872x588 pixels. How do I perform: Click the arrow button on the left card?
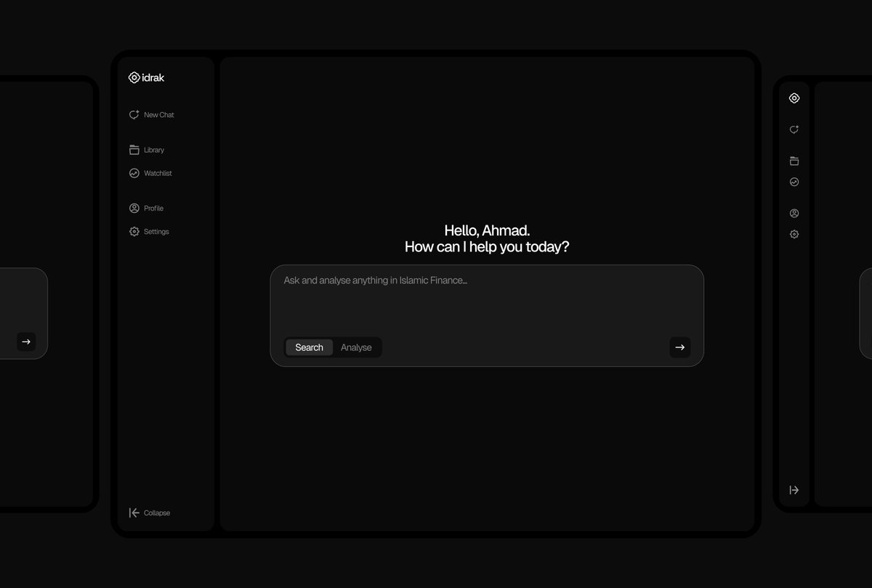pos(26,341)
